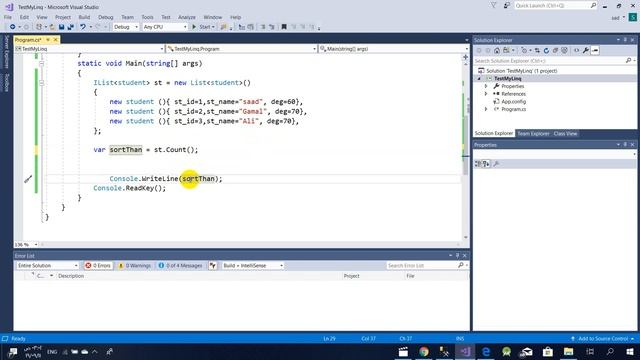Click the wrench Properties icon in Solution Explorer toolbar
The height and width of the screenshot is (360, 640).
click(586, 51)
